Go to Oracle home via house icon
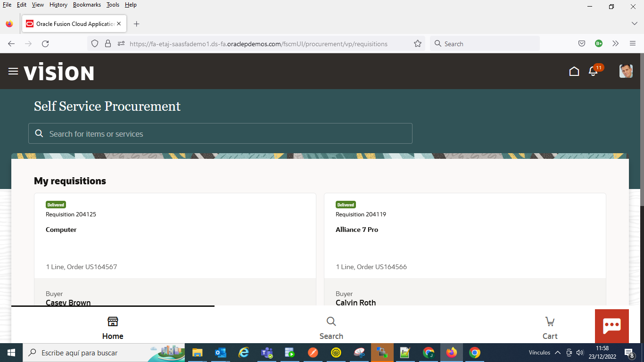 [x=574, y=71]
